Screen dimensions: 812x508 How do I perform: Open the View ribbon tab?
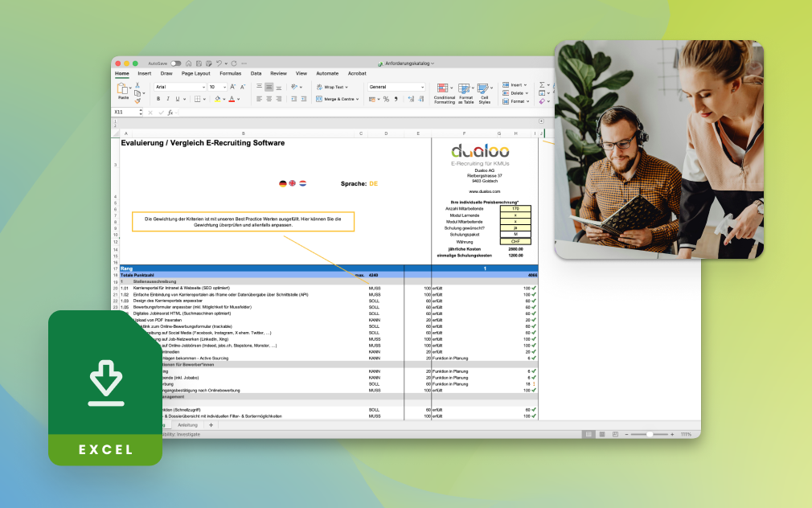pos(301,73)
